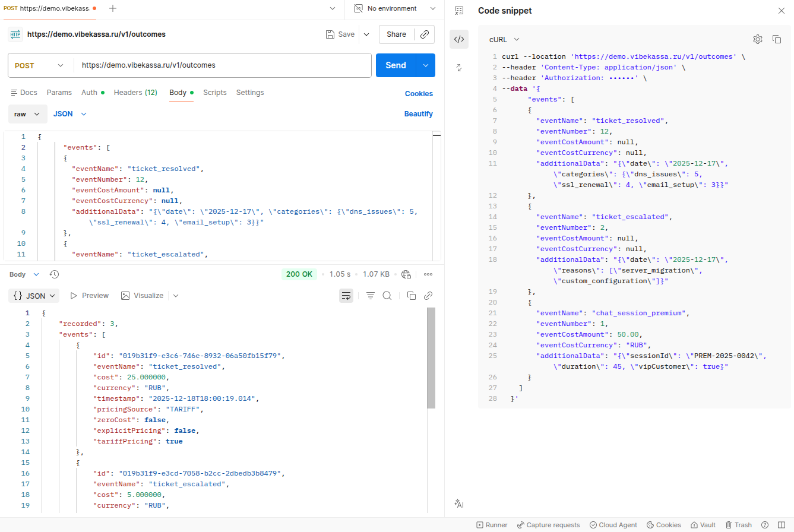Click the link icon beside Share

click(425, 34)
